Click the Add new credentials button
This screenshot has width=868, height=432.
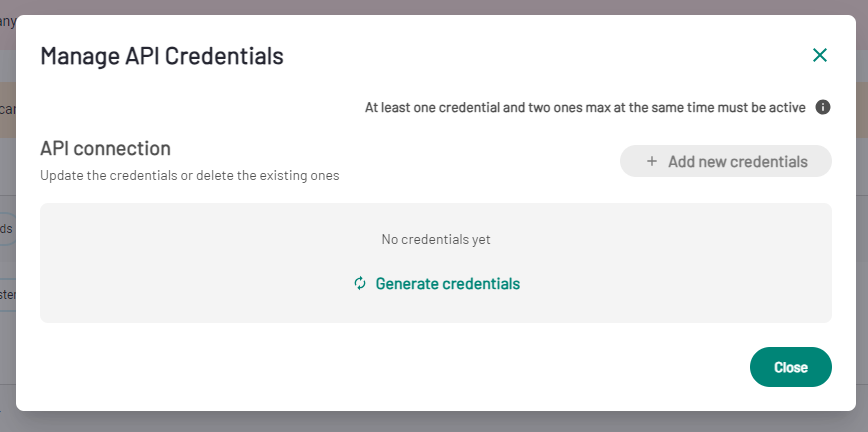click(726, 161)
